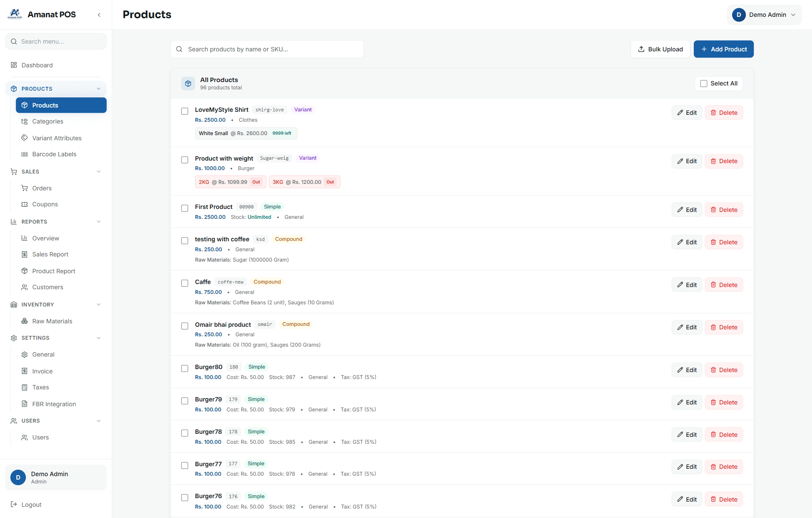Click the Logout icon
The width and height of the screenshot is (812, 518).
pos(14,504)
